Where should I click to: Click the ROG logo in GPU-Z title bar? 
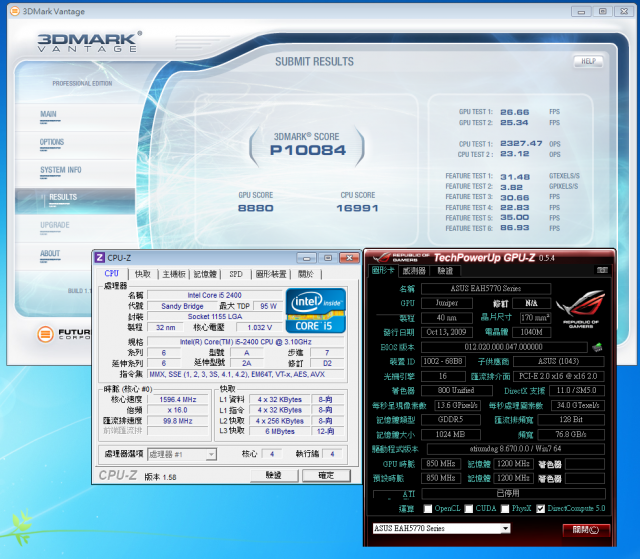point(382,257)
